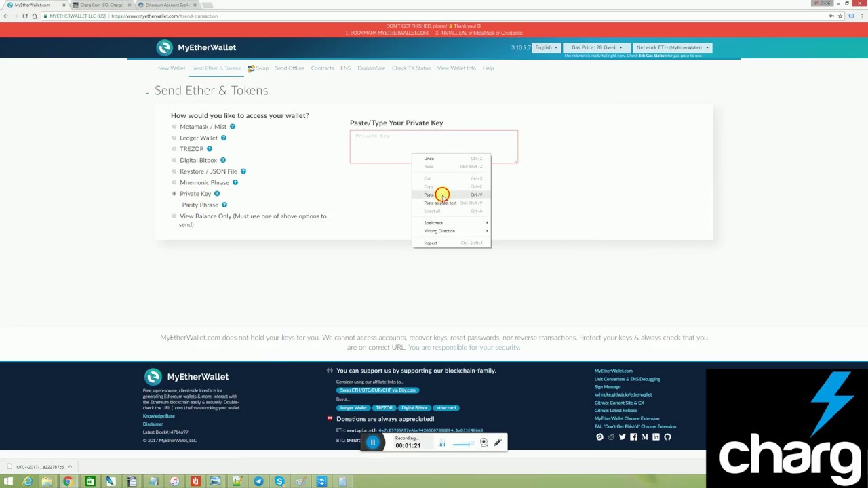Expand Spellcheck submenu in context menu

coord(451,223)
